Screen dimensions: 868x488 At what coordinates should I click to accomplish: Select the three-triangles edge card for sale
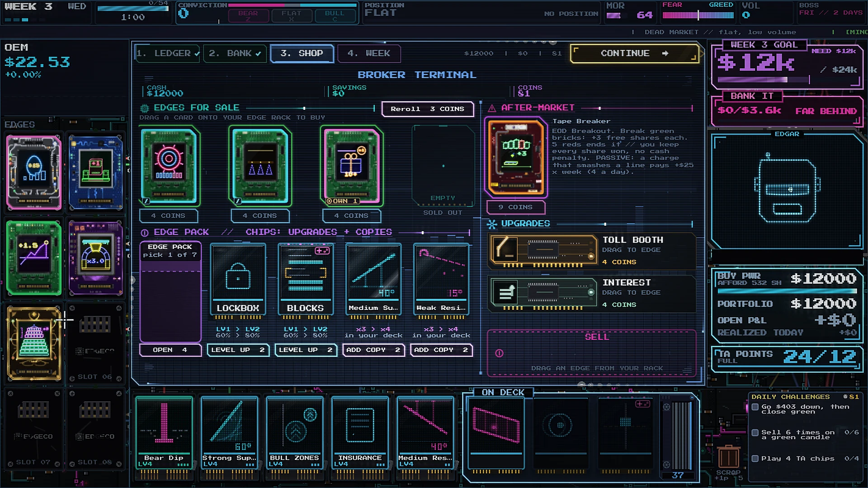tap(260, 166)
